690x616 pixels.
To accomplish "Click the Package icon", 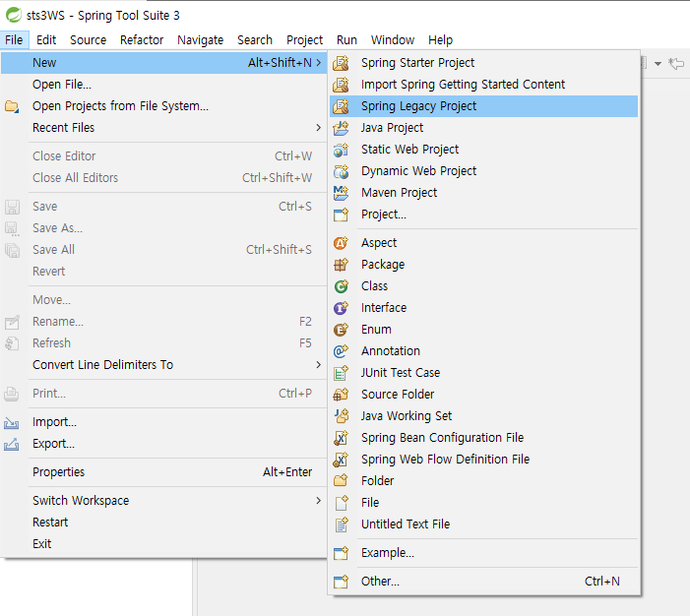I will coord(341,265).
